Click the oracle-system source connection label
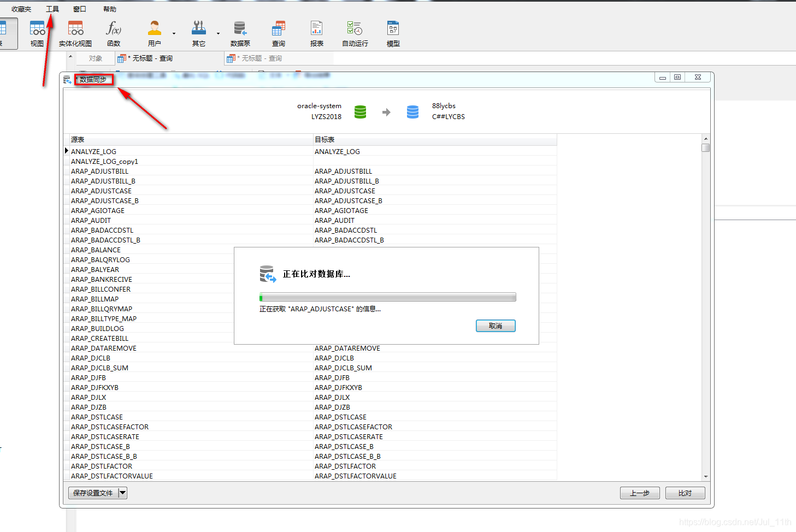This screenshot has width=796, height=532. [319, 106]
